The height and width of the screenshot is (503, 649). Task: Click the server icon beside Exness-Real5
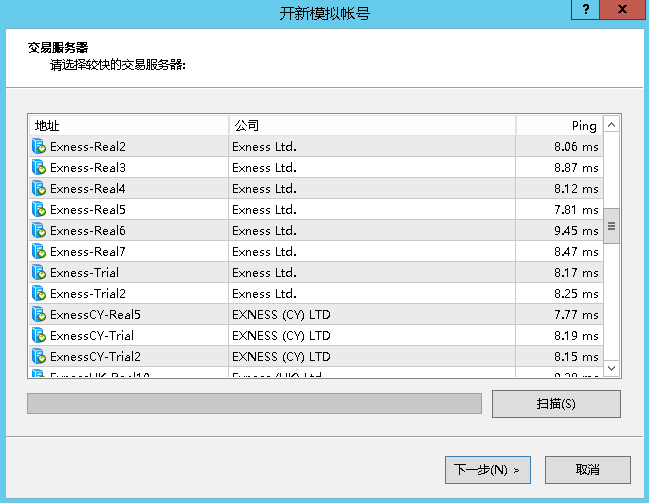[39, 210]
